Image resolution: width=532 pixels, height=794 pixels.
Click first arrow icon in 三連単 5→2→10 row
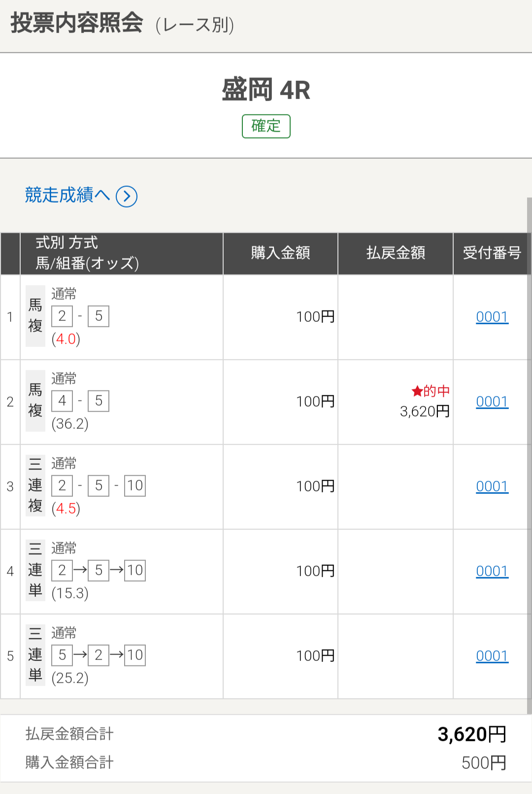(80, 655)
